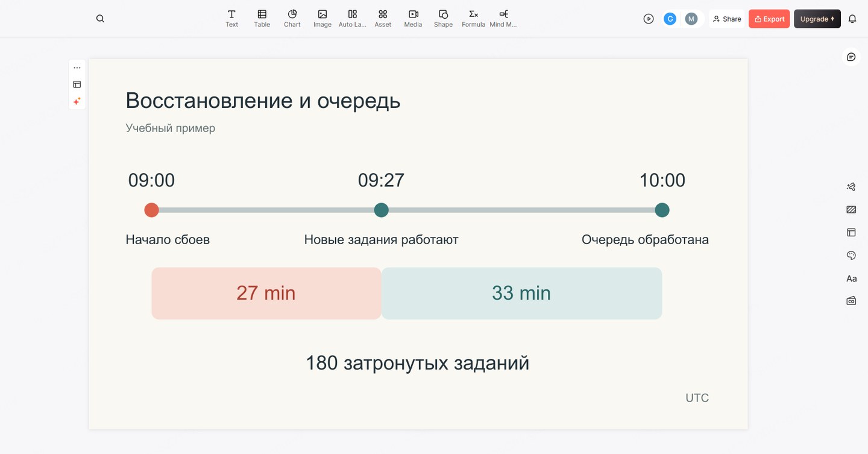View notifications via the bell icon

[852, 19]
